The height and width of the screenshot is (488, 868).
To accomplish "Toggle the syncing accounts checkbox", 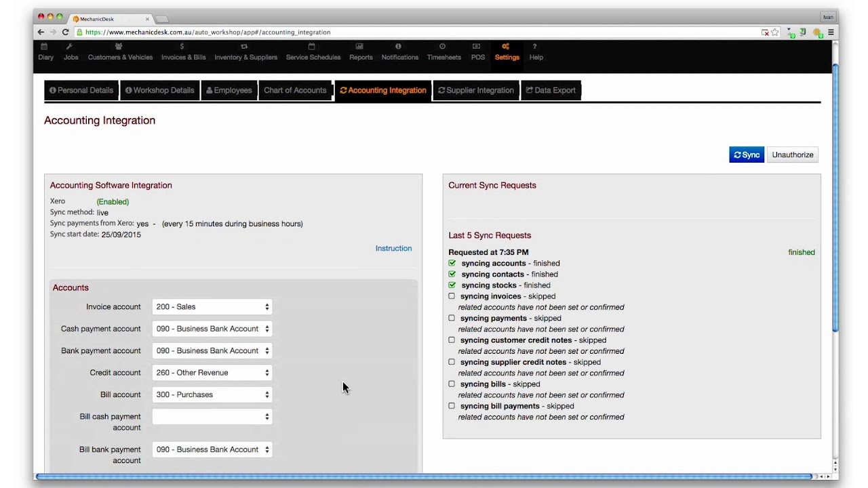I will [452, 263].
